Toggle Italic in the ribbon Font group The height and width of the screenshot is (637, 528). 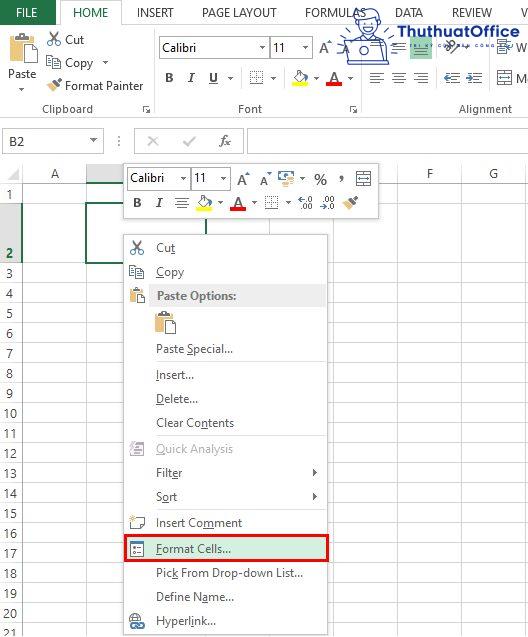[191, 78]
